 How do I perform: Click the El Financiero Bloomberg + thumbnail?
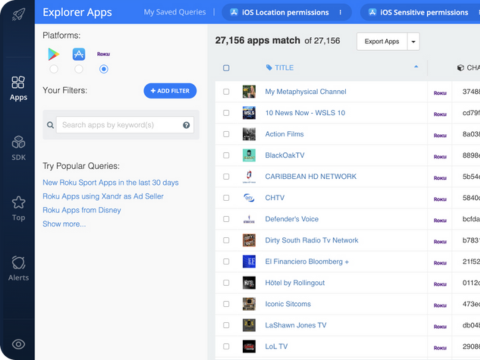[249, 262]
